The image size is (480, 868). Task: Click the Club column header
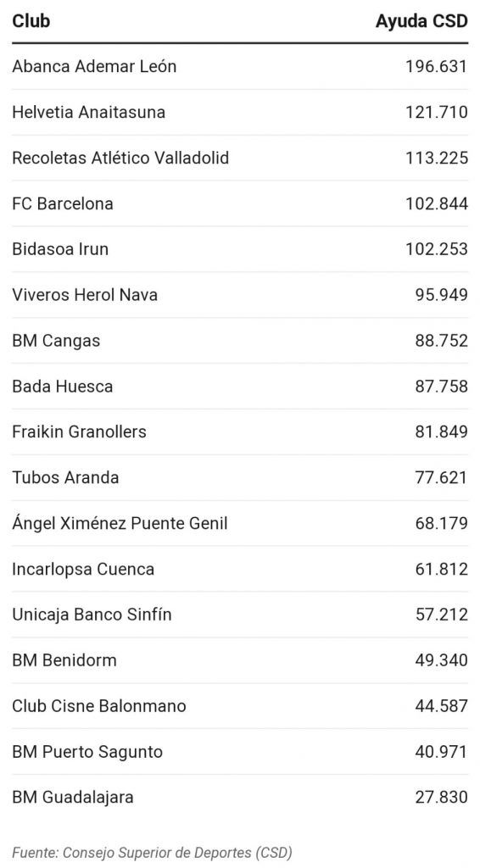31,21
